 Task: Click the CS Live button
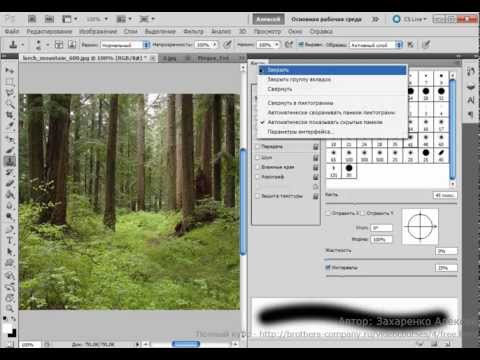tap(410, 19)
